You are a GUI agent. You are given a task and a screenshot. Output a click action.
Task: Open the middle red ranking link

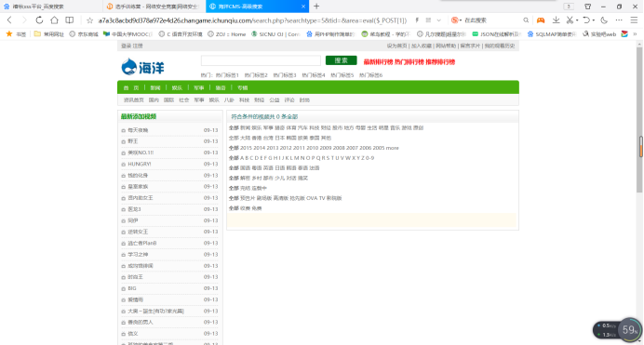click(409, 62)
